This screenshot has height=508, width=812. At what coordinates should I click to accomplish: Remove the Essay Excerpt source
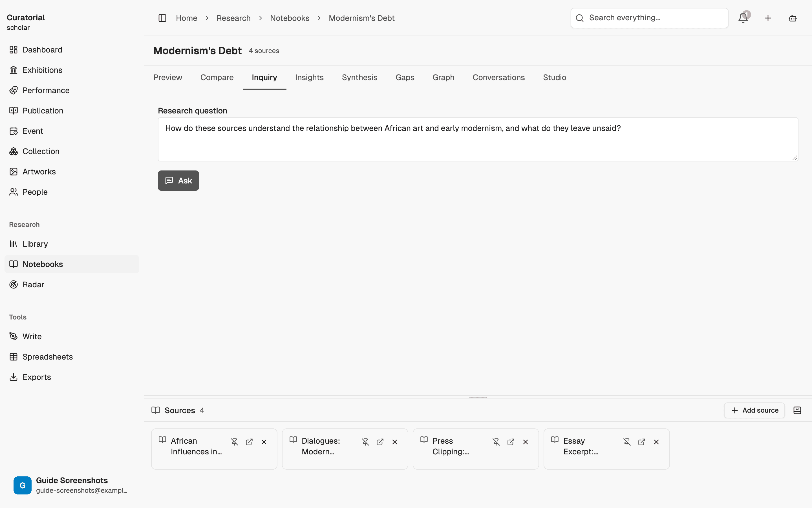[x=657, y=442]
